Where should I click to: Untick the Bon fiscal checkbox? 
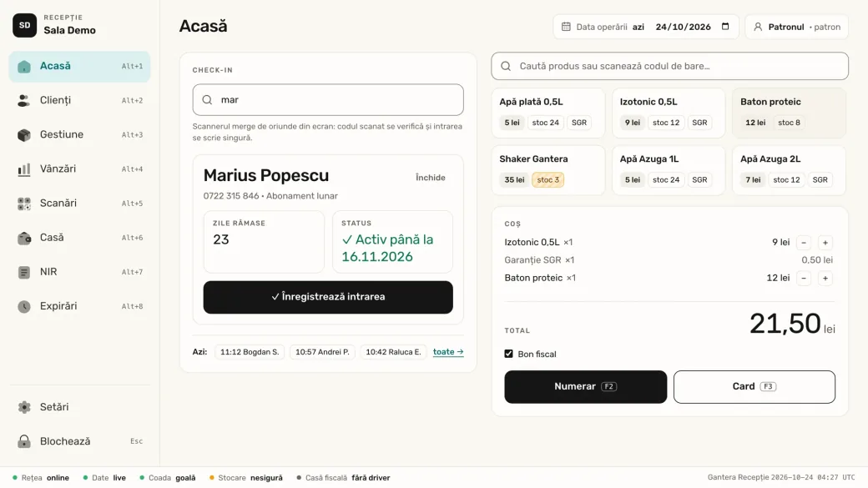pyautogui.click(x=509, y=354)
